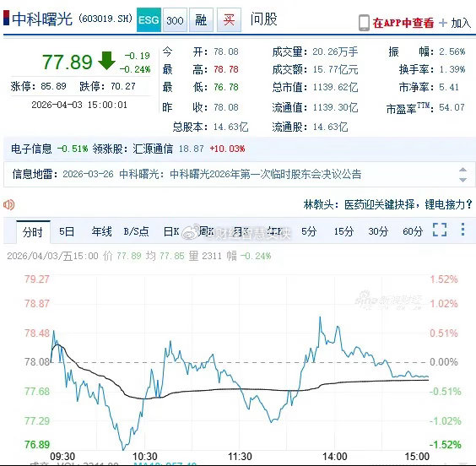
Task: Open 汇源通信 leading stock link
Action: [153, 149]
